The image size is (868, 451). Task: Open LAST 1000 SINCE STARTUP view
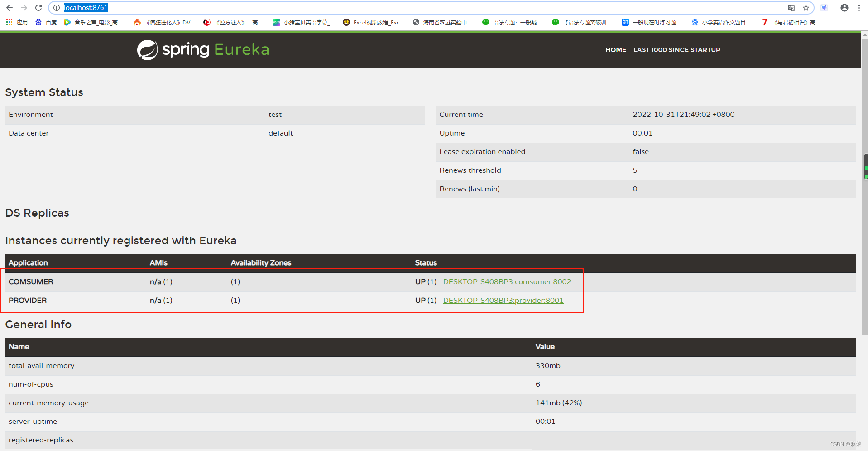676,50
